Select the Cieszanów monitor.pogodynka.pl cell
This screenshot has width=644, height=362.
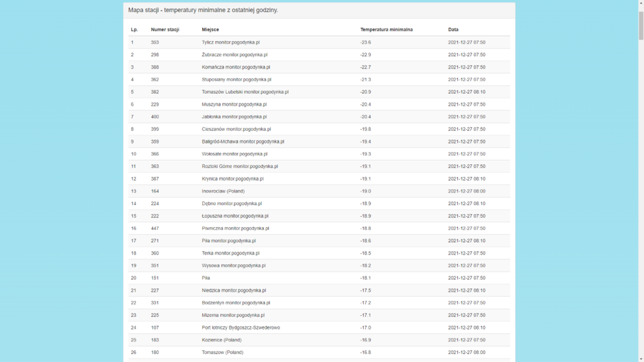point(236,129)
